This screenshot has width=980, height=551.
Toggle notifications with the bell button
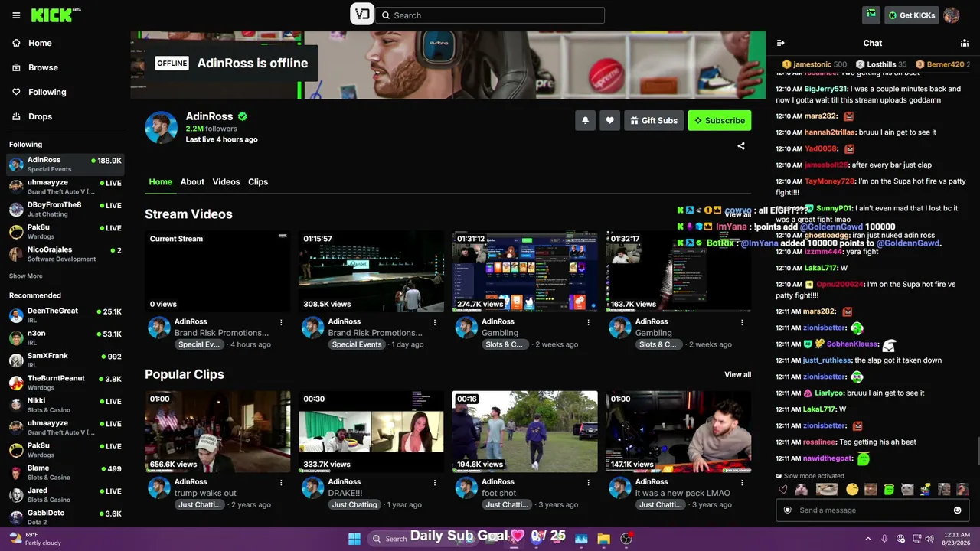coord(586,120)
